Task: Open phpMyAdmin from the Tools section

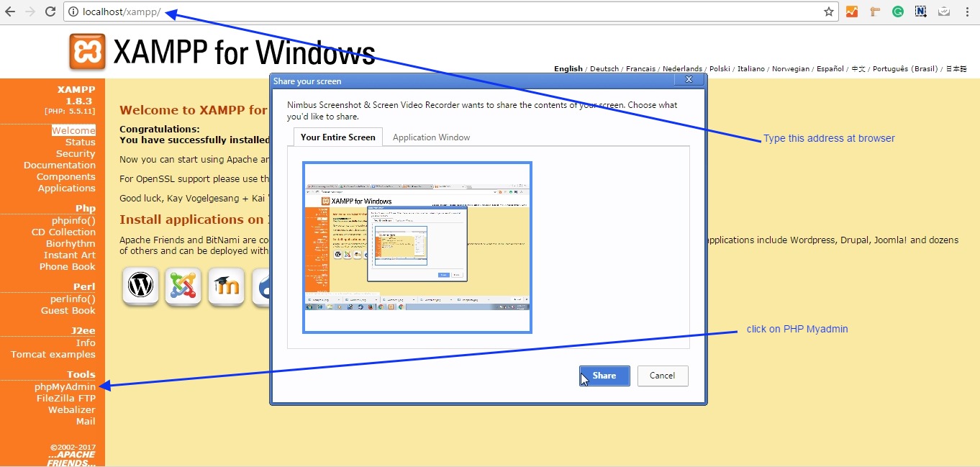Action: (65, 386)
